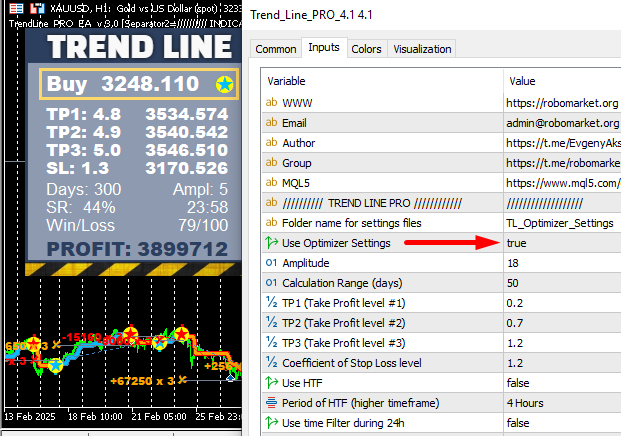Click the 21 Feb 05:00 time axis label
Screen dimensions: 621x436
pyautogui.click(x=159, y=417)
